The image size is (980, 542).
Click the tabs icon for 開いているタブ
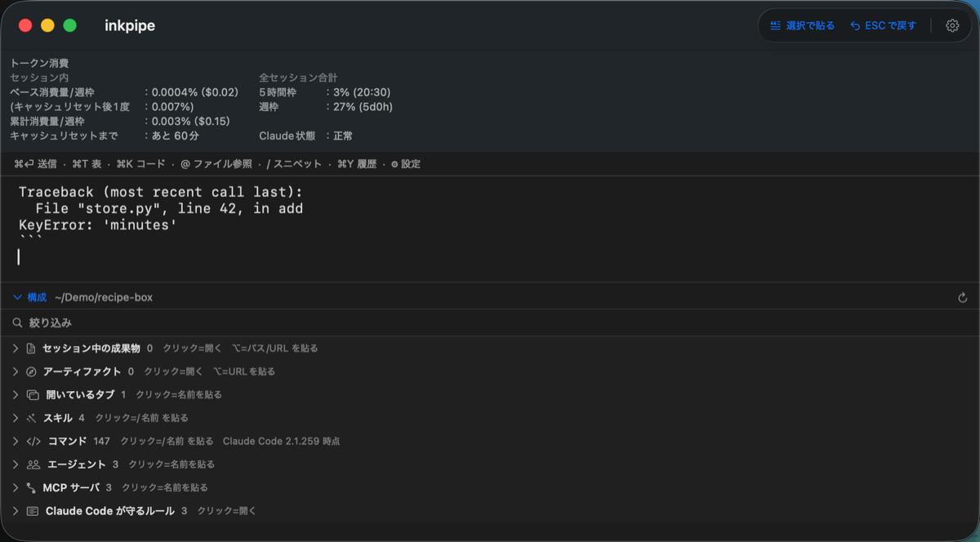coord(33,395)
